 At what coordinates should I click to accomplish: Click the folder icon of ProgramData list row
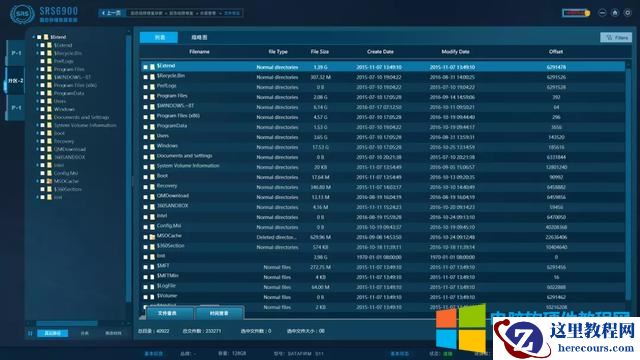click(x=152, y=127)
